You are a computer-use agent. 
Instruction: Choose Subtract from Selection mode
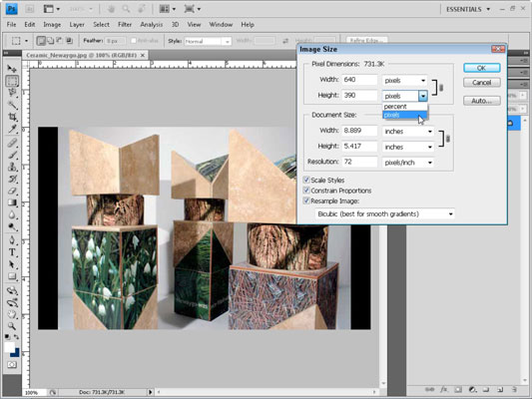(x=59, y=41)
